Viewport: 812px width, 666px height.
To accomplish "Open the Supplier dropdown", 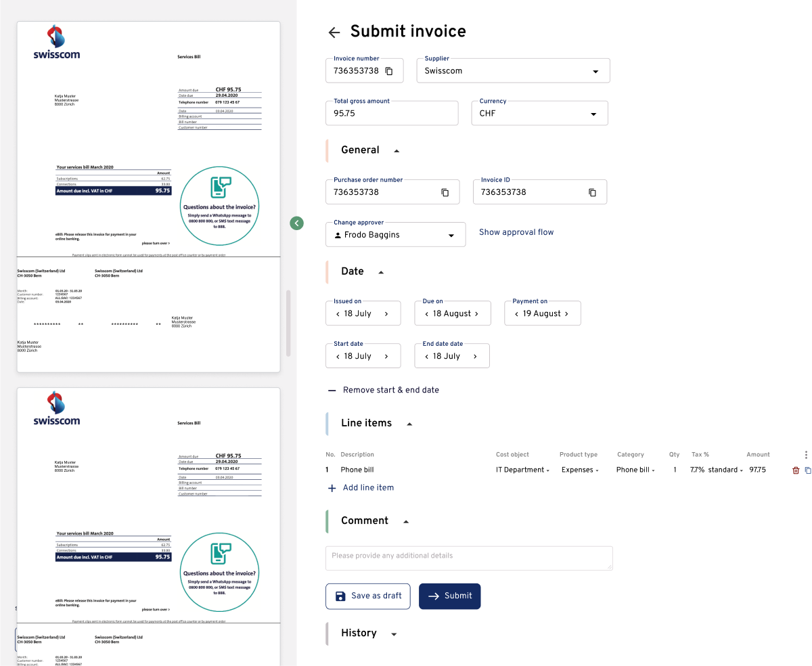I will point(595,70).
